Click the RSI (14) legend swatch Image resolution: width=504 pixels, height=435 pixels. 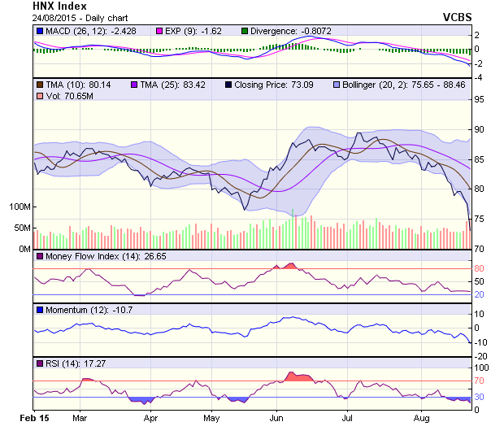click(x=39, y=363)
